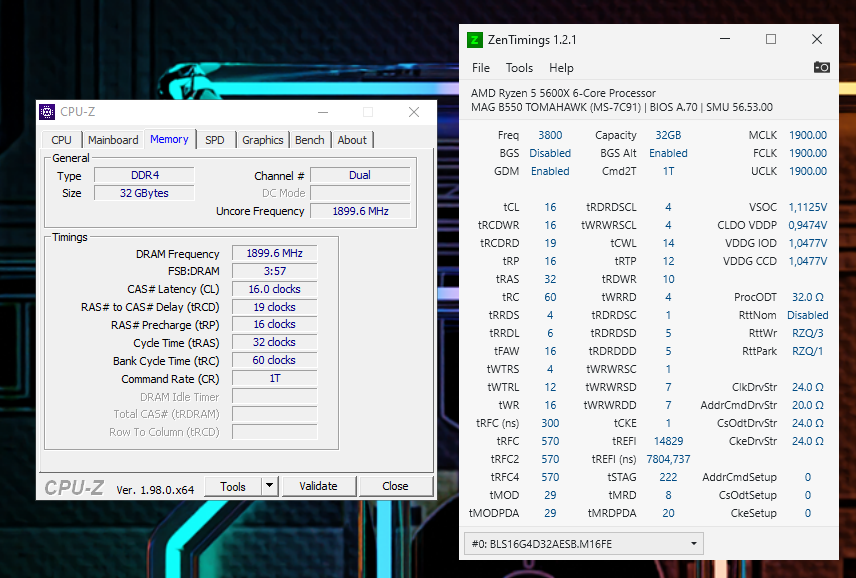Click the tRFC (ns) value 300
This screenshot has width=856, height=578.
coord(550,424)
